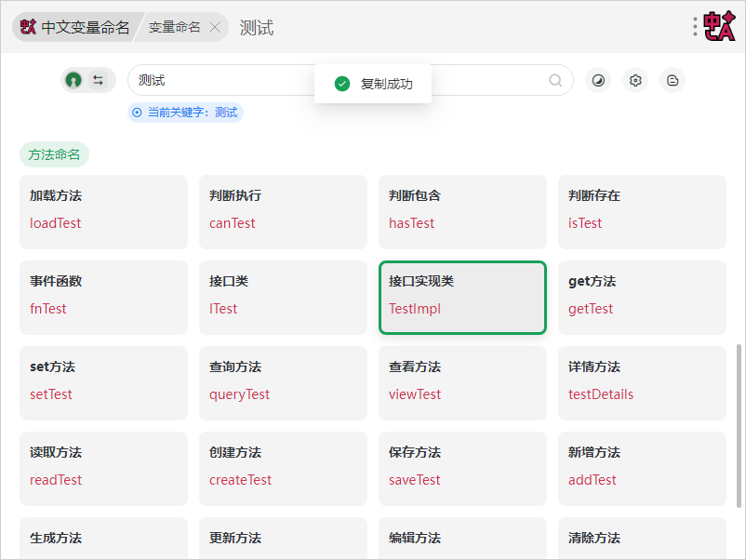
Task: Open the three-dot menu at the top right
Action: [695, 27]
